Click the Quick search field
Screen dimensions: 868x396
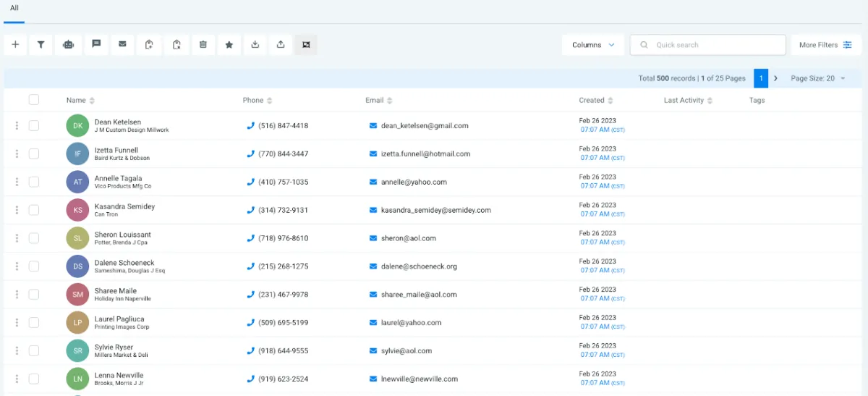(x=707, y=45)
